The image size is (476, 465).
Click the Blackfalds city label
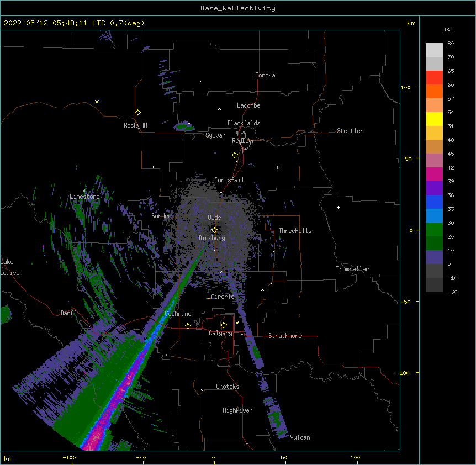(x=244, y=123)
